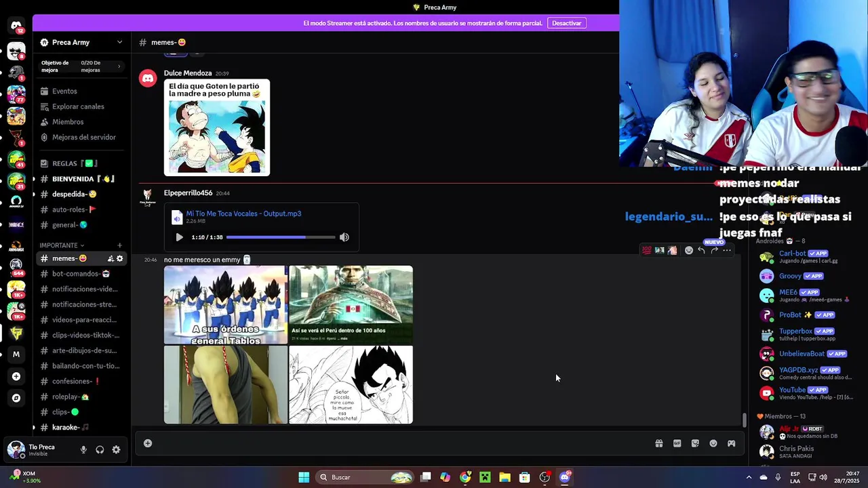
Task: Open Dulce Mendoza's profile name
Action: coord(188,73)
